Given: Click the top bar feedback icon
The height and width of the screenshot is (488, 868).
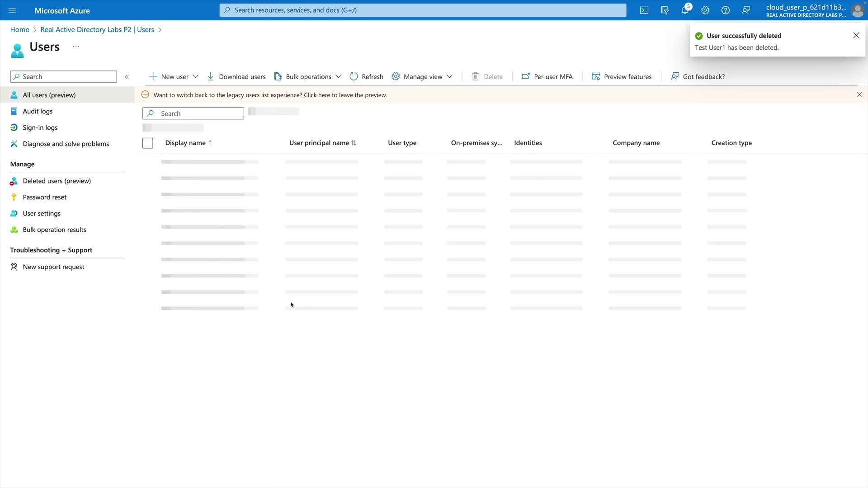Looking at the screenshot, I should tap(746, 10).
